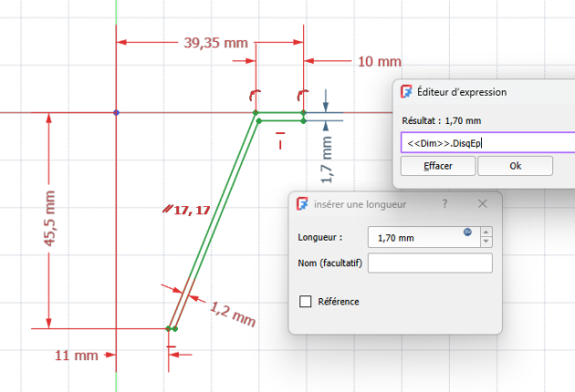This screenshot has height=392, width=575.
Task: Click the expression icon in Longueur field
Action: [467, 232]
